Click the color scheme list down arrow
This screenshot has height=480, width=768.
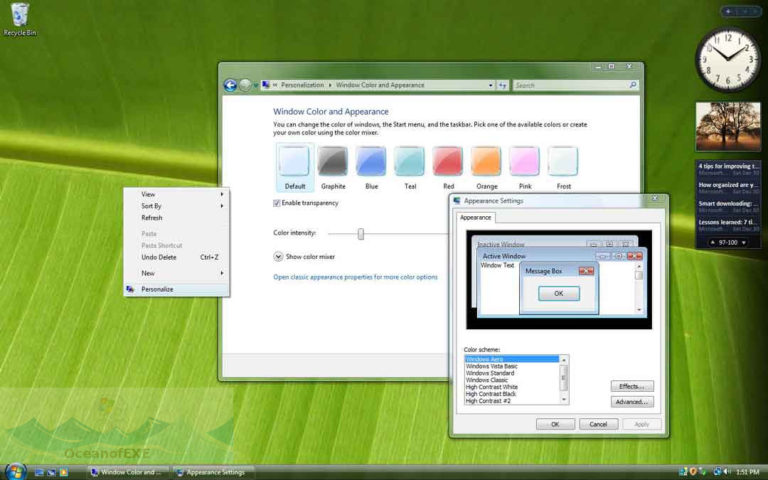(564, 400)
